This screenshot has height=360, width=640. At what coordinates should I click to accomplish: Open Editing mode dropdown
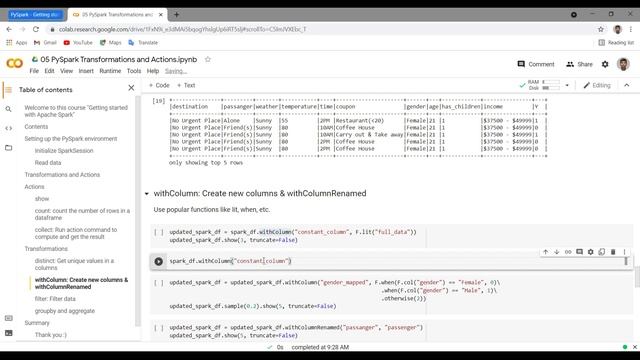tap(597, 85)
